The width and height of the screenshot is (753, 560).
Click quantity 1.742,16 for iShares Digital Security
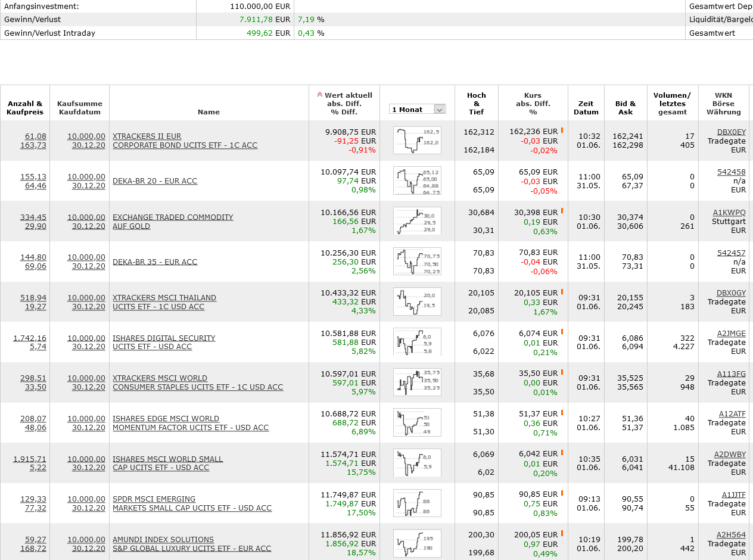click(30, 338)
